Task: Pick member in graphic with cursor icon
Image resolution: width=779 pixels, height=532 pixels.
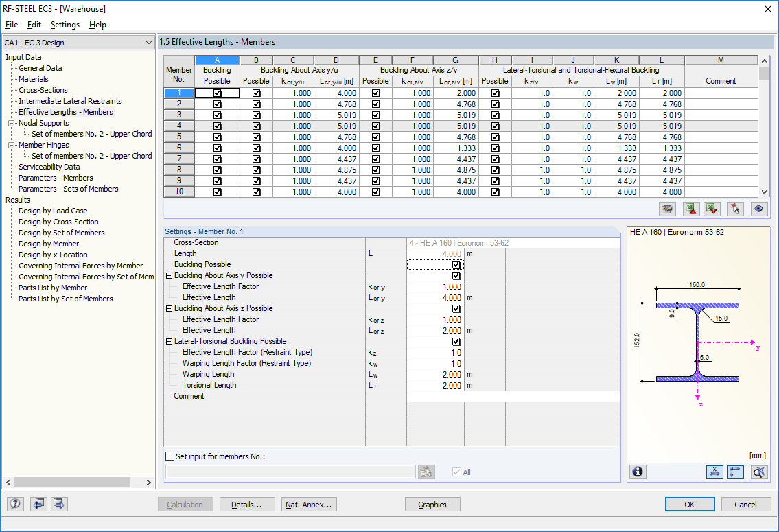Action: (x=735, y=209)
